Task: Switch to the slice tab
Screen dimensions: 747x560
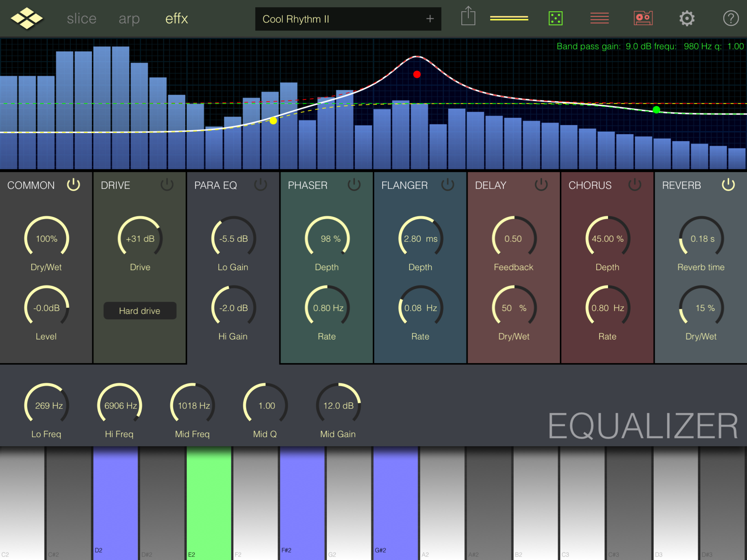Action: 82,19
